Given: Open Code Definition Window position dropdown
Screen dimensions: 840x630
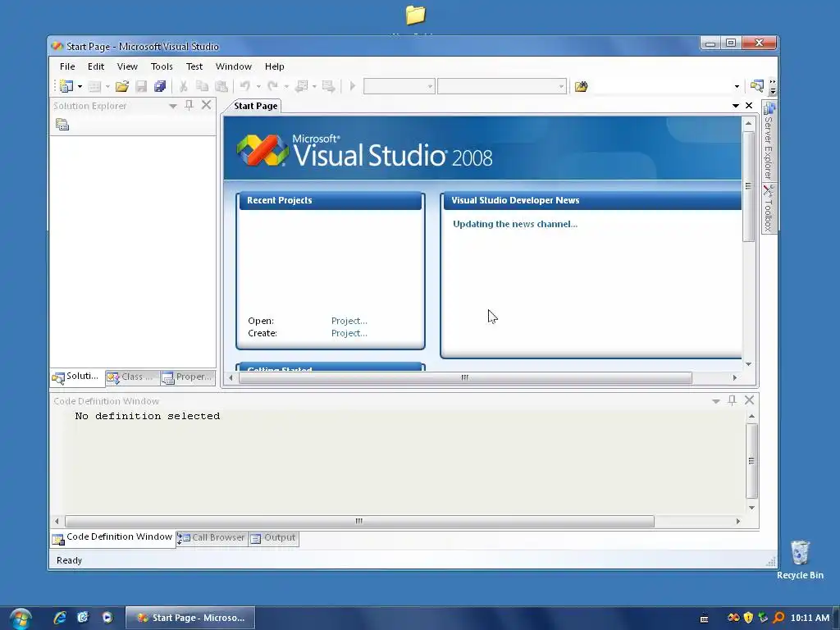Looking at the screenshot, I should [715, 400].
